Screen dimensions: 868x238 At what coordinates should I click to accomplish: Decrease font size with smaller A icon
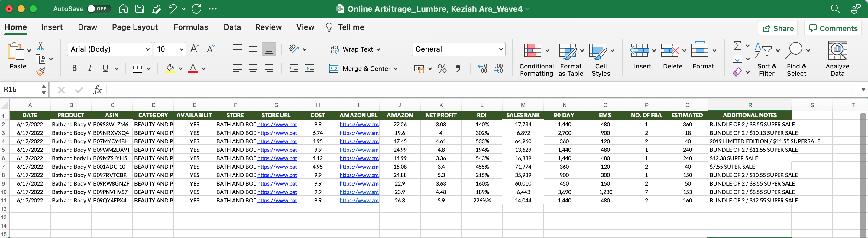(x=211, y=49)
